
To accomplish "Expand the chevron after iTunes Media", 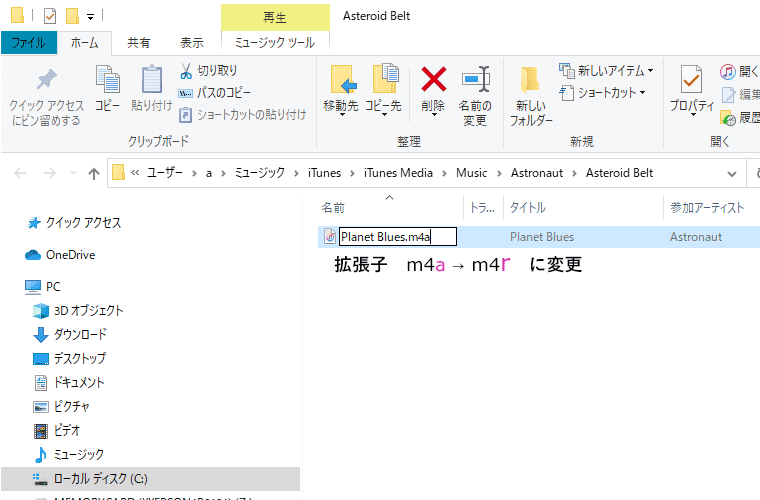I will [x=444, y=173].
